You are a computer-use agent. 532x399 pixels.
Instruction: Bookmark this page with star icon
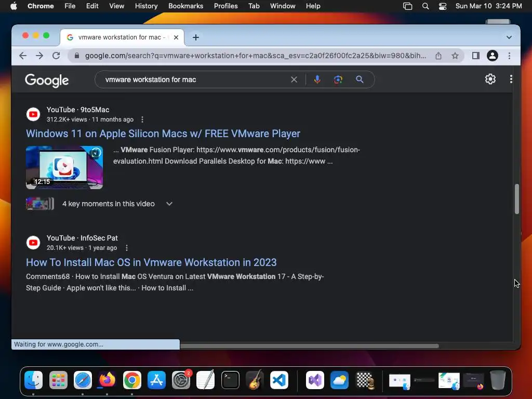pos(455,56)
